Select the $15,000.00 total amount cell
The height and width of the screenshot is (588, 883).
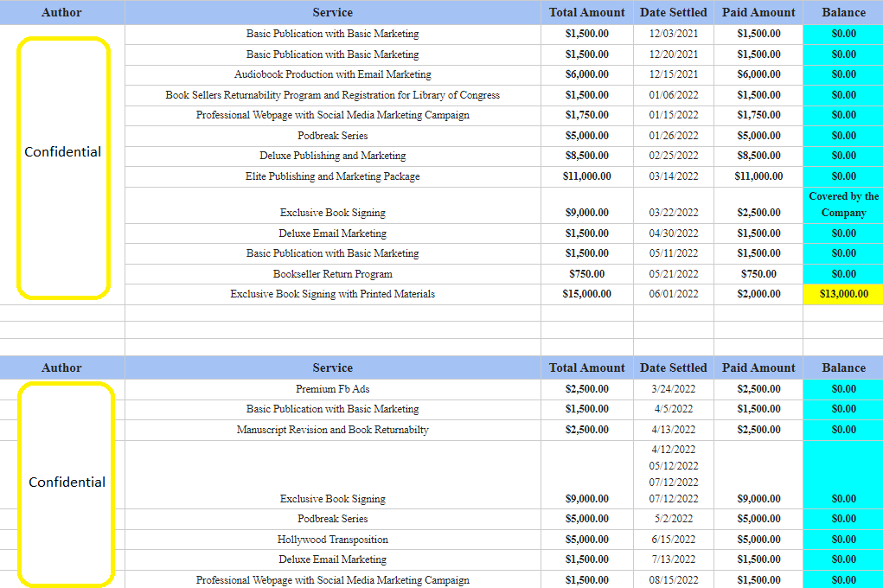click(586, 294)
